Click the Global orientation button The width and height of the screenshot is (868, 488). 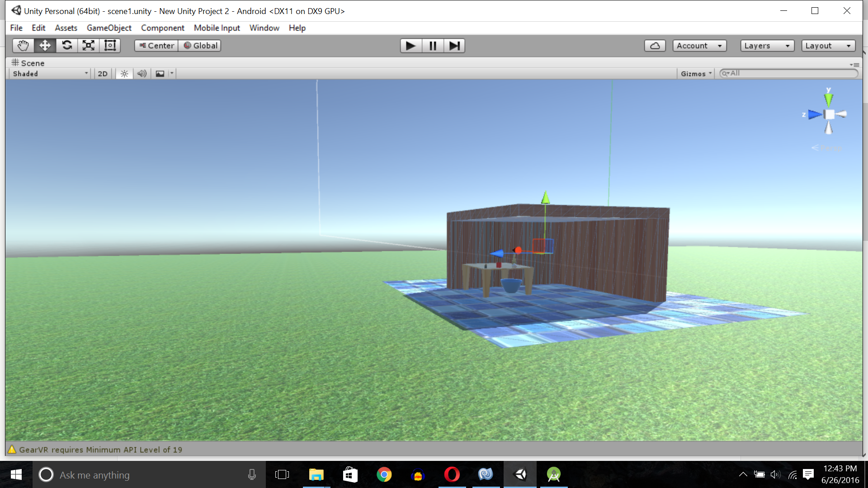pos(200,46)
